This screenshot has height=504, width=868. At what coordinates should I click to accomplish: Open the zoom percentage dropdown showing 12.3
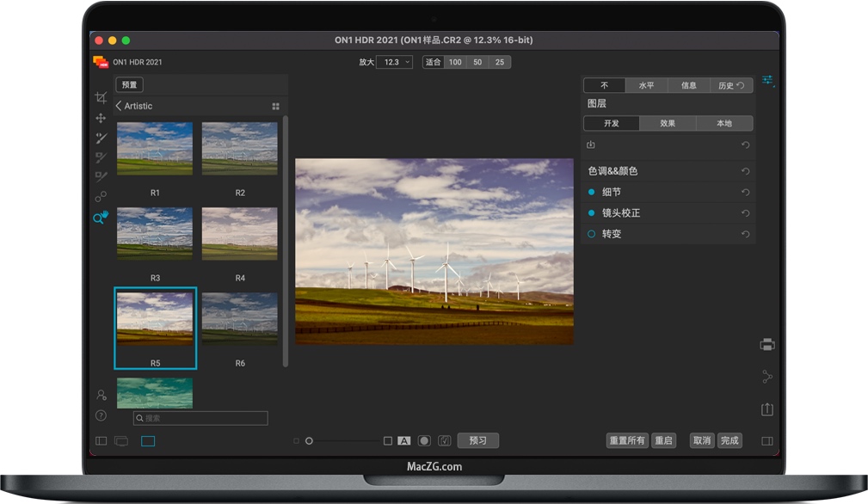(x=394, y=61)
